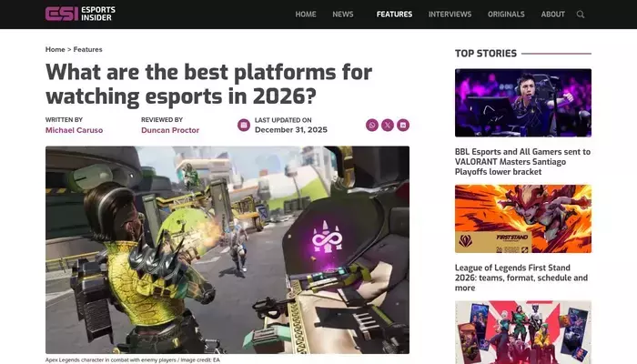Click the article headline about esports platforms
637x364 pixels.
click(208, 84)
